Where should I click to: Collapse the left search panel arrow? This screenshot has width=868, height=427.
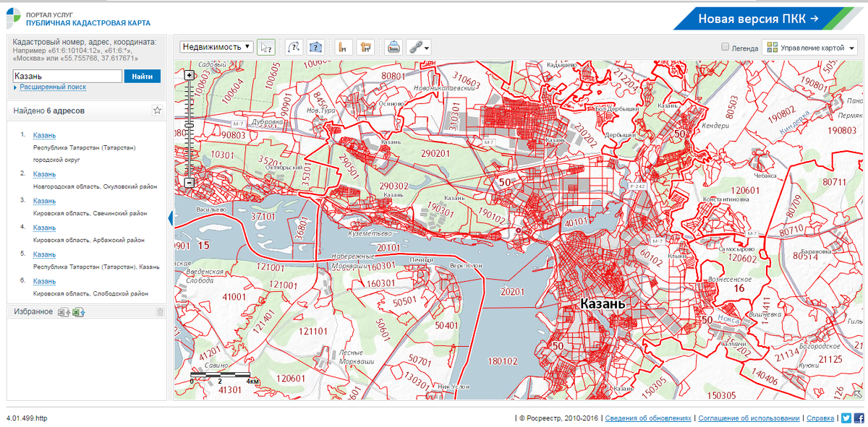171,218
